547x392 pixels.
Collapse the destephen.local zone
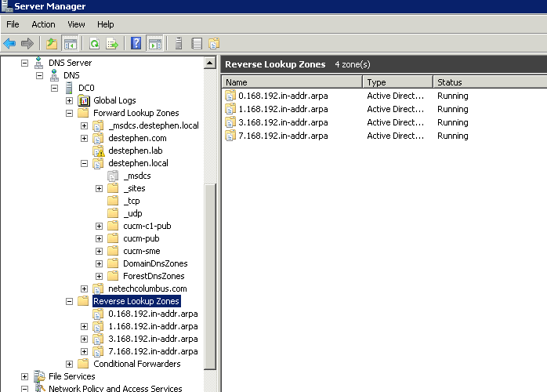pos(84,164)
